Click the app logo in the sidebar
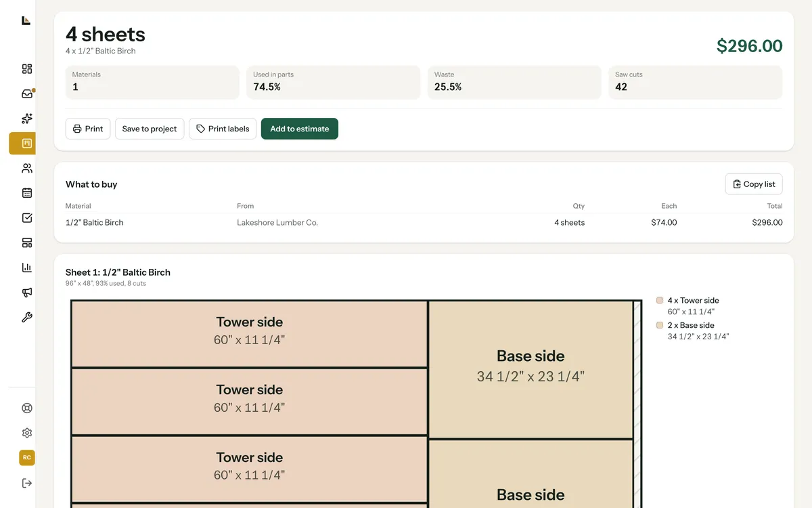This screenshot has width=812, height=508. 26,20
